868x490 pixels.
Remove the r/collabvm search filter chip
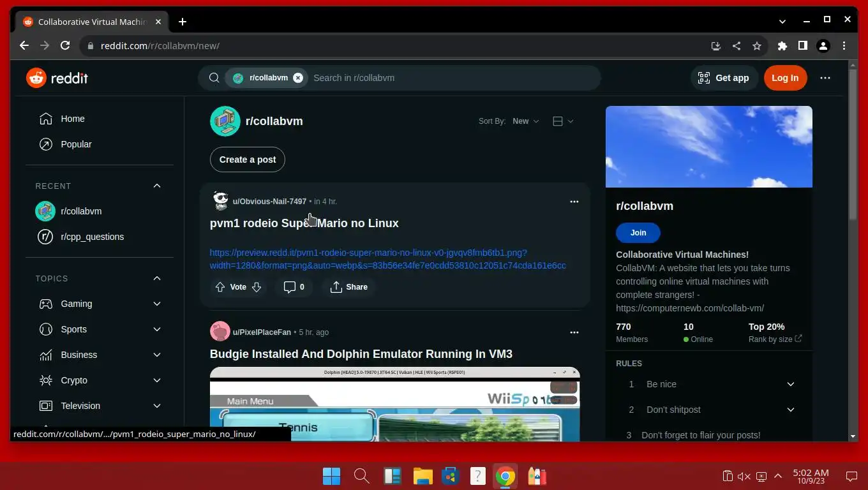pos(298,78)
